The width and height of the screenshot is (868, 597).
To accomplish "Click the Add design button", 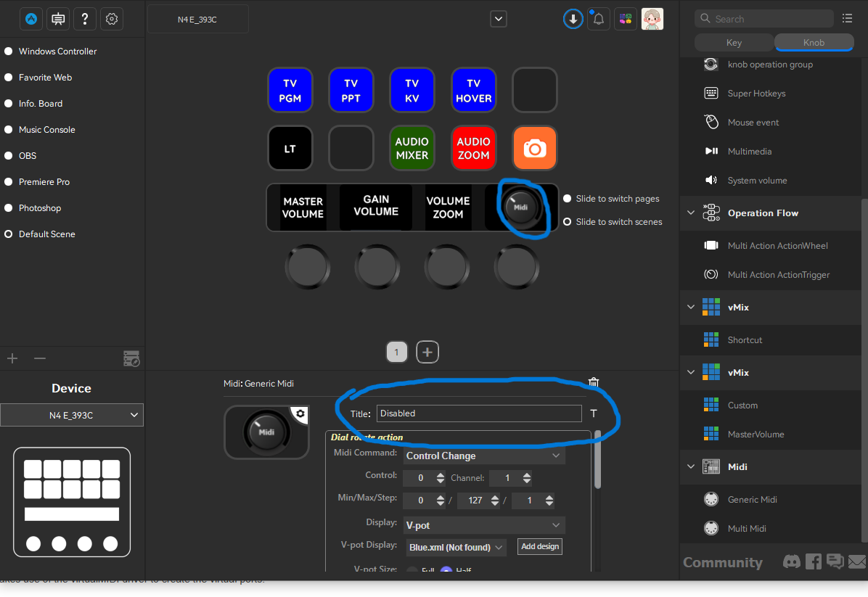I will (539, 546).
